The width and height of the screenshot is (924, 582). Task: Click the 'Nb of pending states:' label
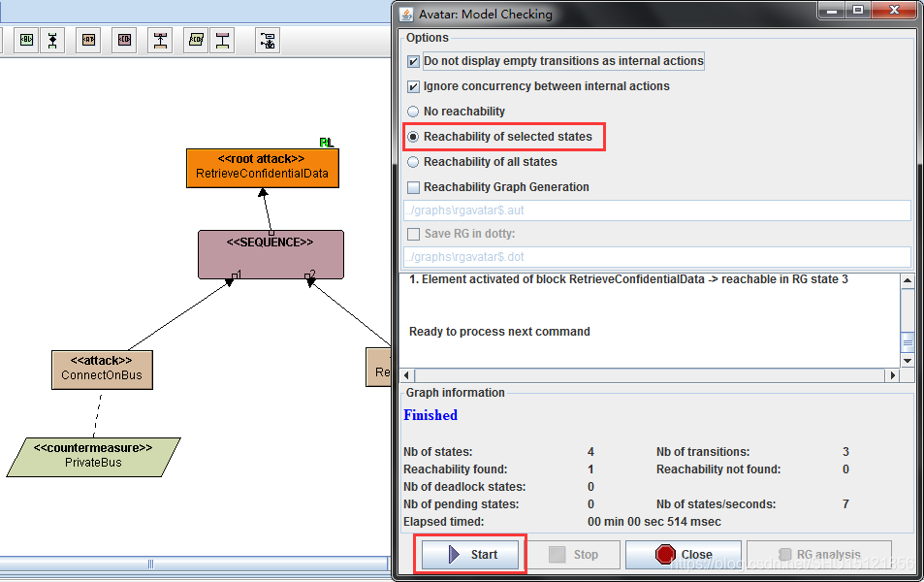pos(461,504)
